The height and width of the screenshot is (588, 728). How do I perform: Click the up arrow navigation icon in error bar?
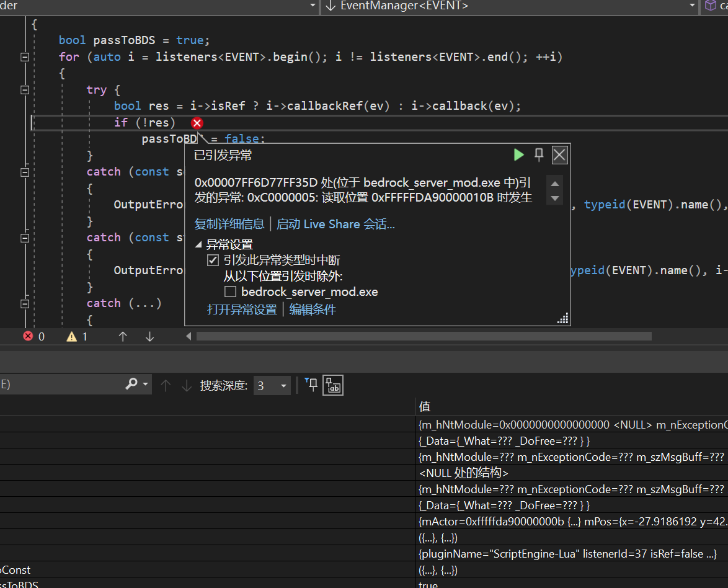(123, 336)
